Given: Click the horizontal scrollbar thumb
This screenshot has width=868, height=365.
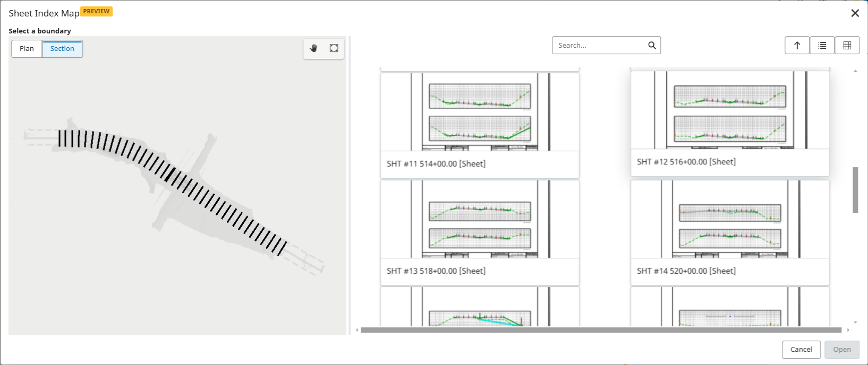Looking at the screenshot, I should [x=601, y=330].
